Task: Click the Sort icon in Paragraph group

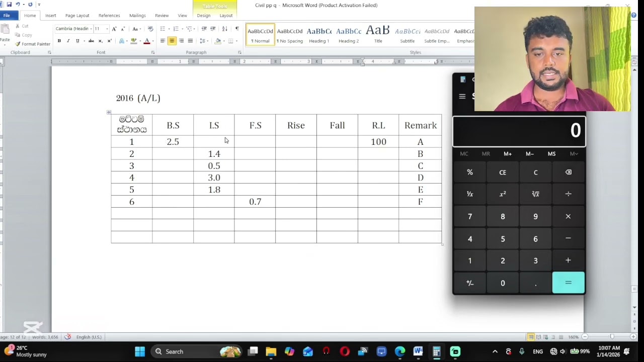Action: (x=224, y=29)
